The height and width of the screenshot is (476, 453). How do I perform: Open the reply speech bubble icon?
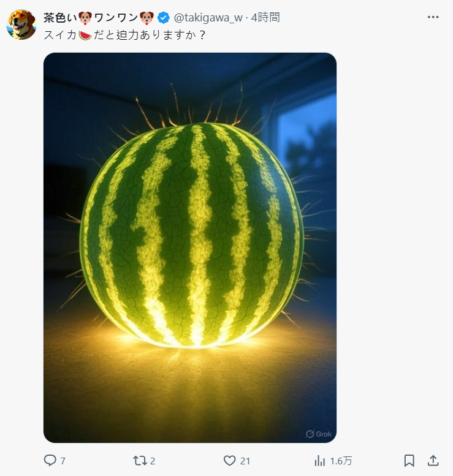click(x=50, y=460)
